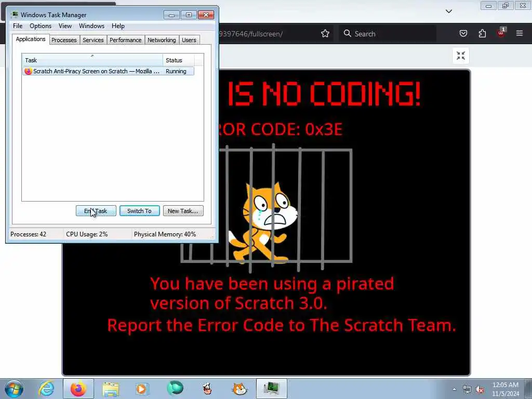Screen dimensions: 532x399
Task: Open the Options menu in Task Manager
Action: [41, 26]
